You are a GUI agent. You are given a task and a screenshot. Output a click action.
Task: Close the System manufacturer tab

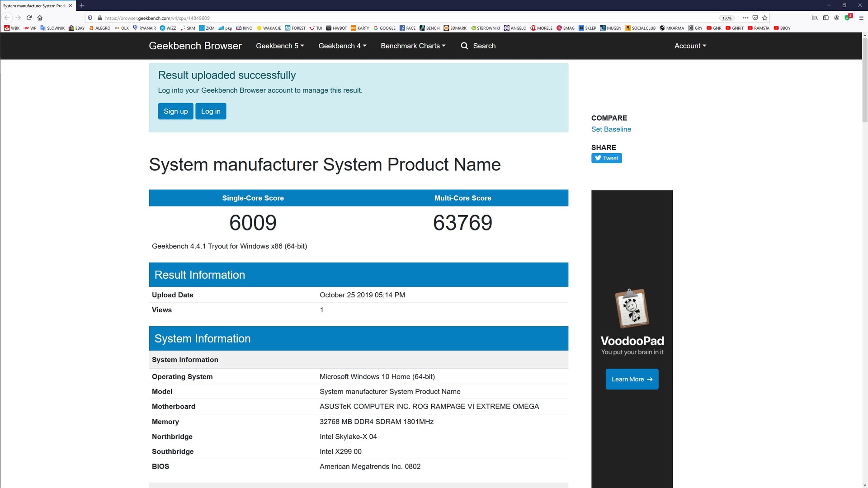(70, 5)
